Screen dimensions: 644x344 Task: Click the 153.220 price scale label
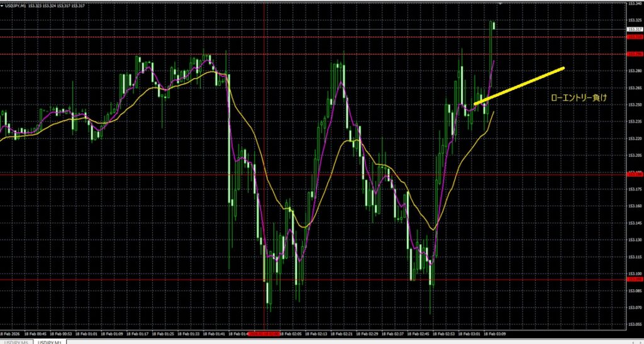635,138
